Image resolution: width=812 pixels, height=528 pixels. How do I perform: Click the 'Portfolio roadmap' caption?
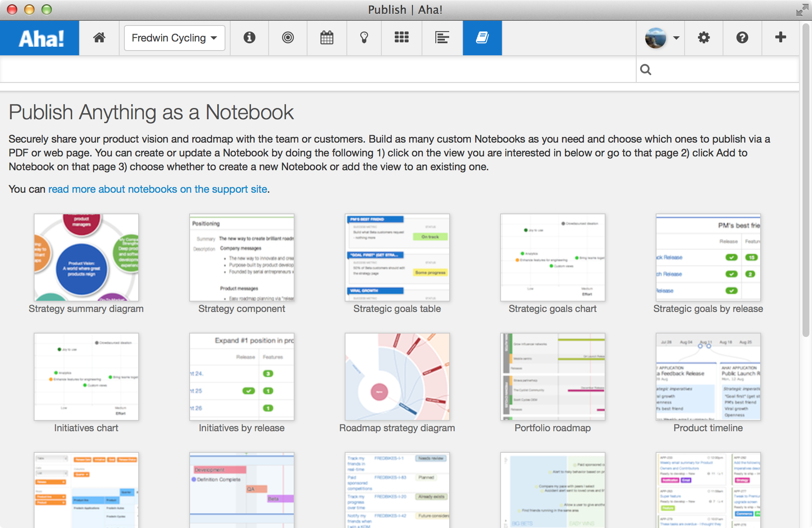(553, 428)
